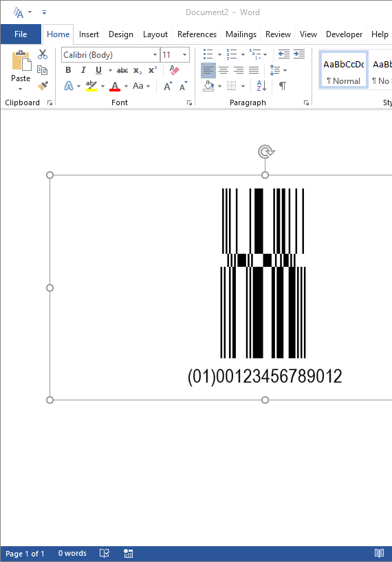Switch to the Help tab
Screen dimensions: 392x562
point(380,34)
